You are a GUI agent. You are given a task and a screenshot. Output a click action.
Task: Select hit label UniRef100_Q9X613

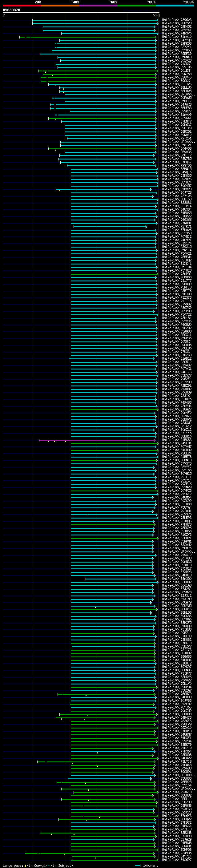coord(177,792)
